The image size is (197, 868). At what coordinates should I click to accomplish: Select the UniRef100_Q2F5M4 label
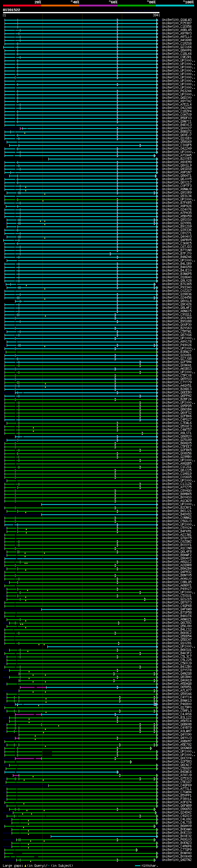pos(177,362)
